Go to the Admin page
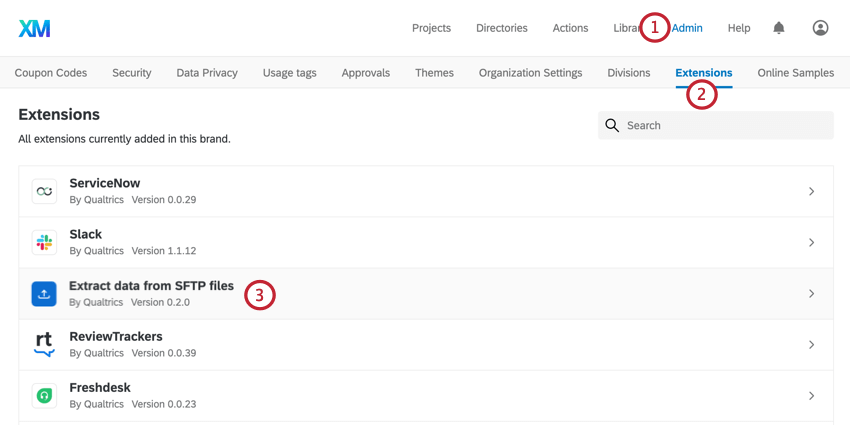Viewport: 850px width, 425px height. pyautogui.click(x=687, y=28)
